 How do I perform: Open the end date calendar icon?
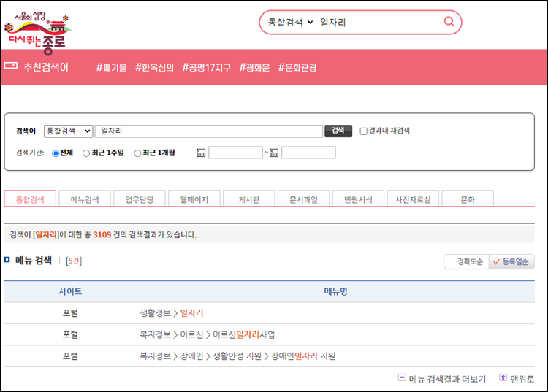coord(274,153)
